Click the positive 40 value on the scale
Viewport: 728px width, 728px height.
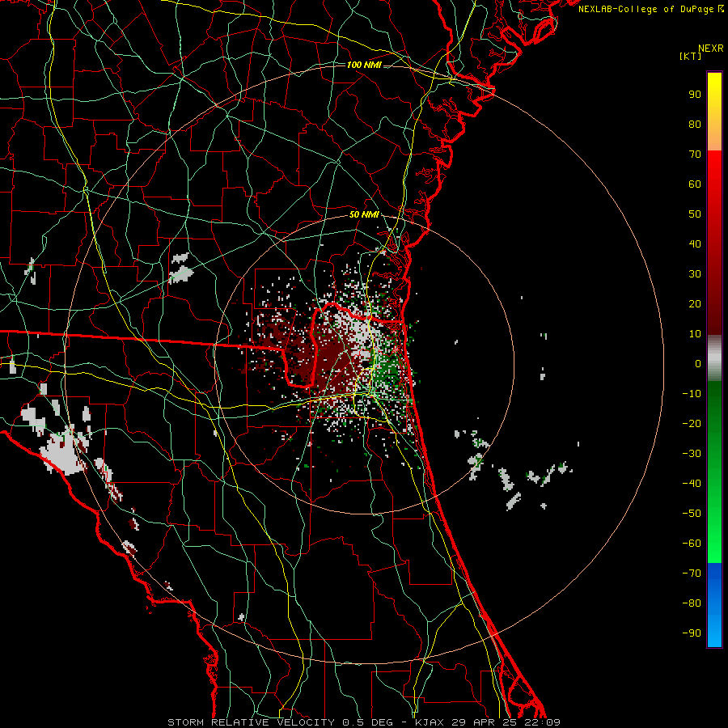(695, 243)
